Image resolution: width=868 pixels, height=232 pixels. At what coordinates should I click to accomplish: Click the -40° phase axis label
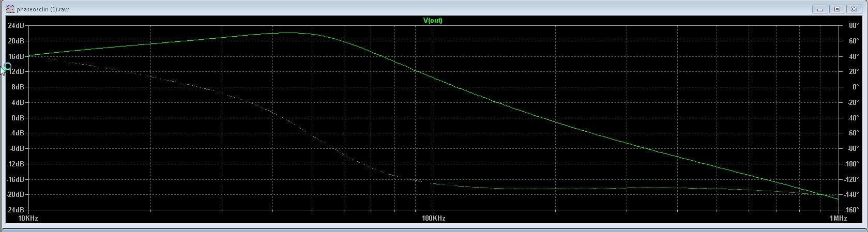click(x=853, y=118)
